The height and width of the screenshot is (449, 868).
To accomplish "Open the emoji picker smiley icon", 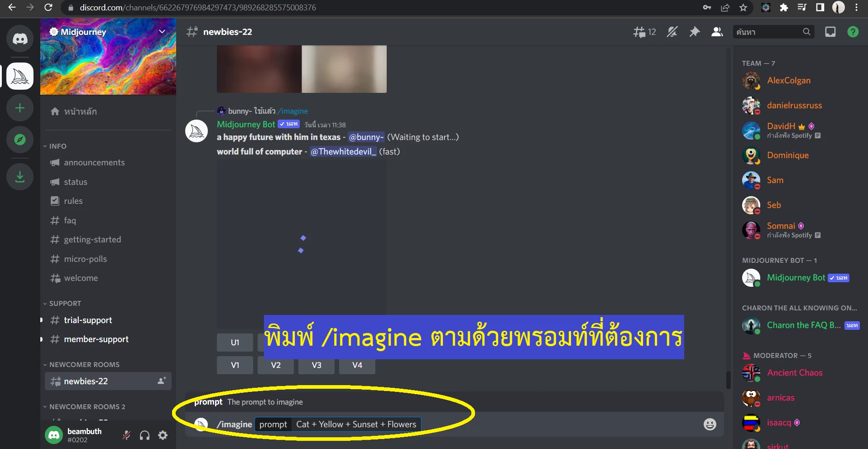I will click(x=710, y=425).
